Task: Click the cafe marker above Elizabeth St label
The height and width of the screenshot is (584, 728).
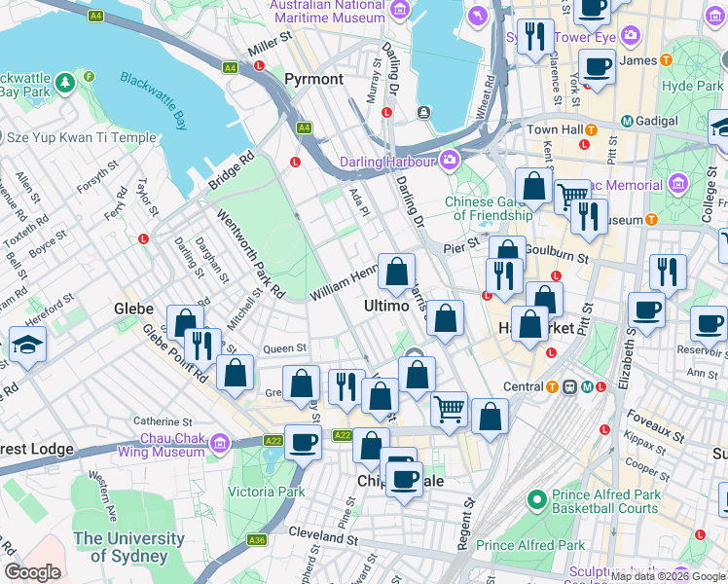Action: point(647,313)
